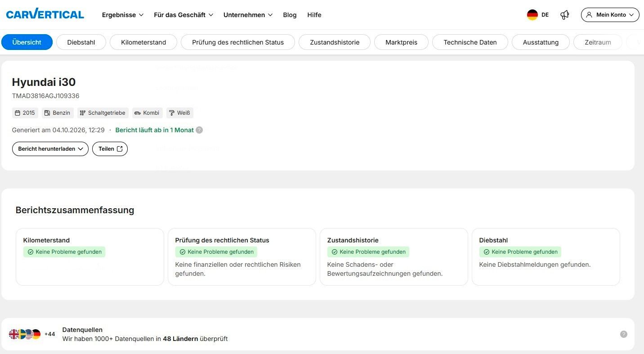644x354 pixels.
Task: Go to the Zustandshistorie tab
Action: [335, 42]
